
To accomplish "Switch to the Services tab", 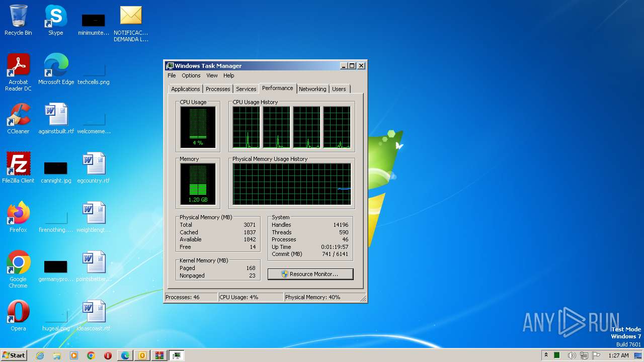I will point(246,89).
